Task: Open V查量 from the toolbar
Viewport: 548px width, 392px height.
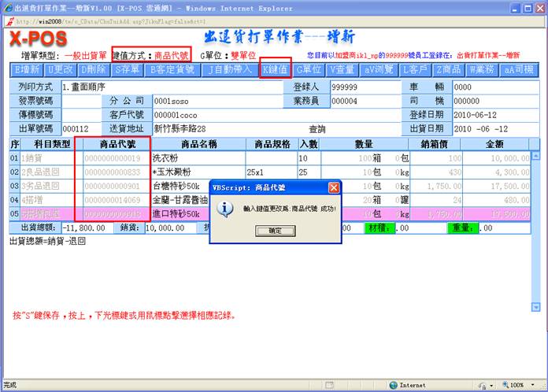Action: tap(343, 69)
